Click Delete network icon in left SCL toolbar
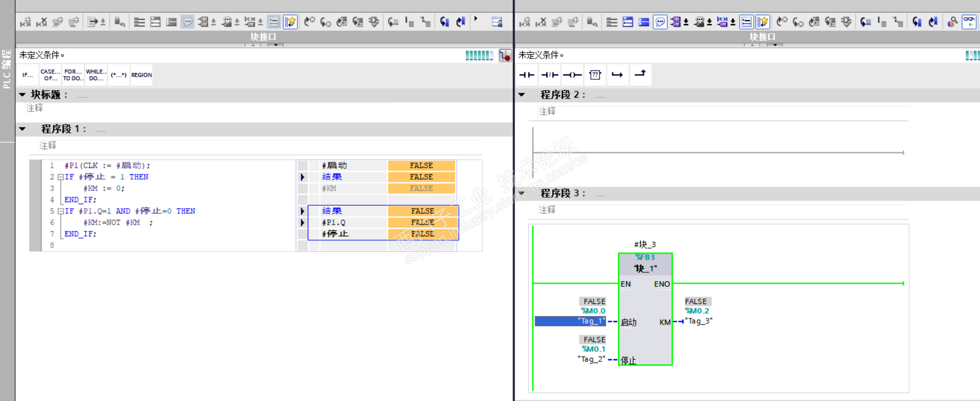Viewport: 980px width, 401px height. click(x=41, y=22)
